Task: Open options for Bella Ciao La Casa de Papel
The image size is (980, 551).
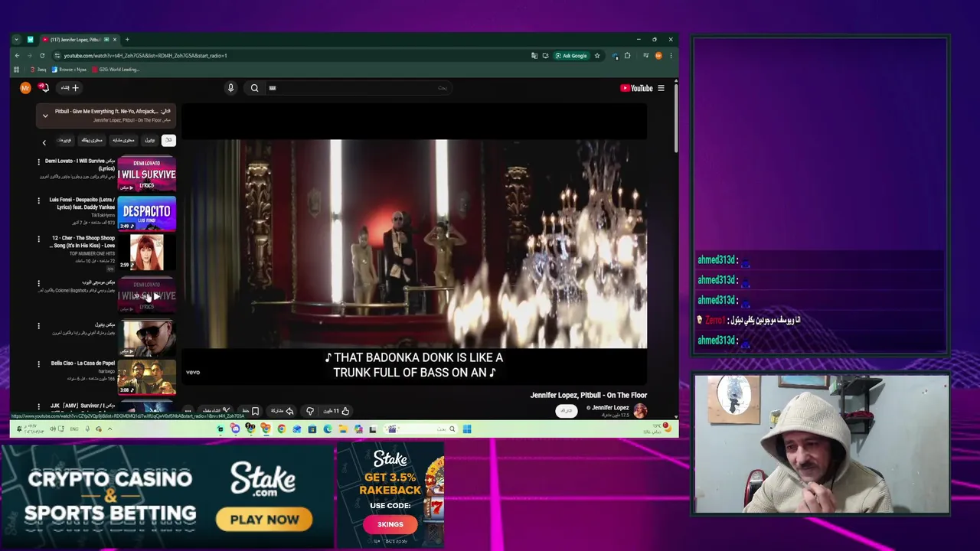Action: coord(38,364)
